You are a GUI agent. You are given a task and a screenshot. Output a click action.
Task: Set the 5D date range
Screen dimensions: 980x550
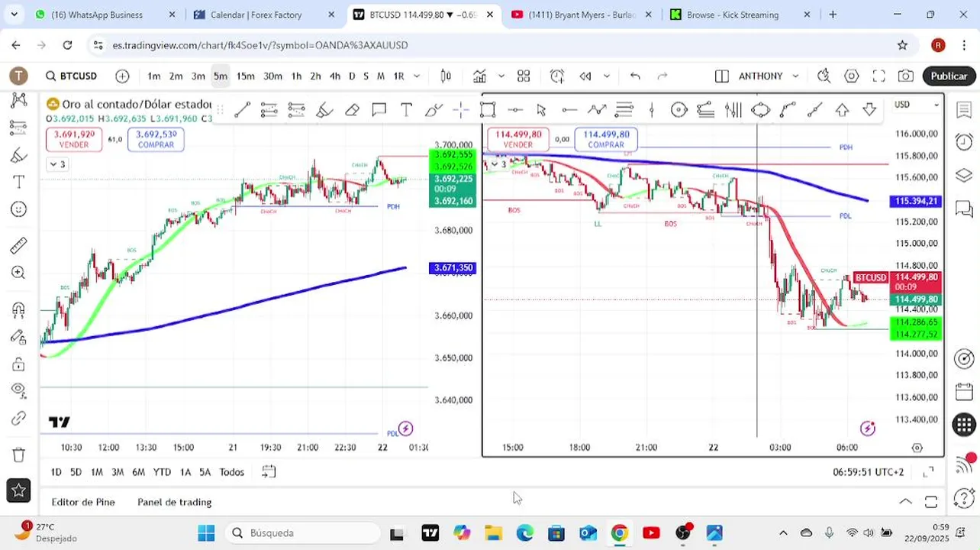coord(76,472)
